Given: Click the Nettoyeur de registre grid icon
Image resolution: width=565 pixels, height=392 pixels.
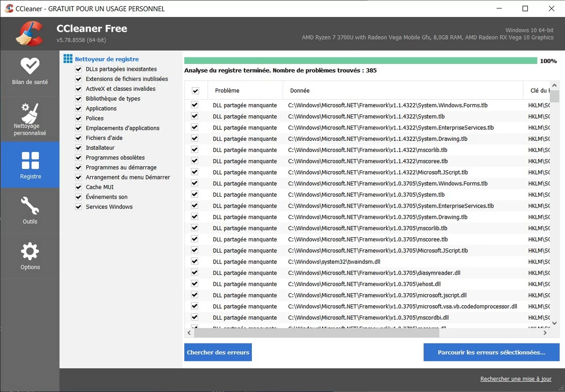Looking at the screenshot, I should tap(68, 59).
